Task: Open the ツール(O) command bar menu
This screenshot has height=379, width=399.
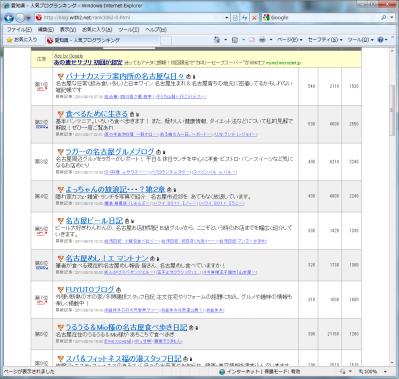Action: tap(360, 40)
